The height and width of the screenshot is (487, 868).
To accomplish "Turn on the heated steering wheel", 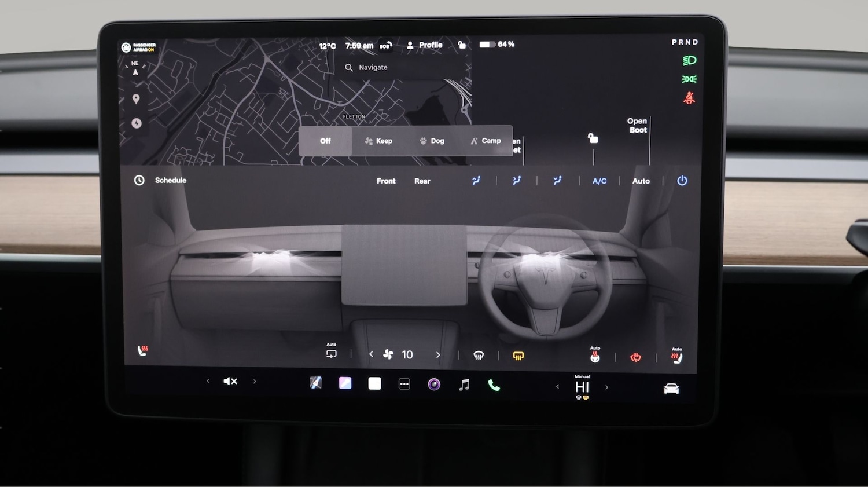I will pos(635,356).
